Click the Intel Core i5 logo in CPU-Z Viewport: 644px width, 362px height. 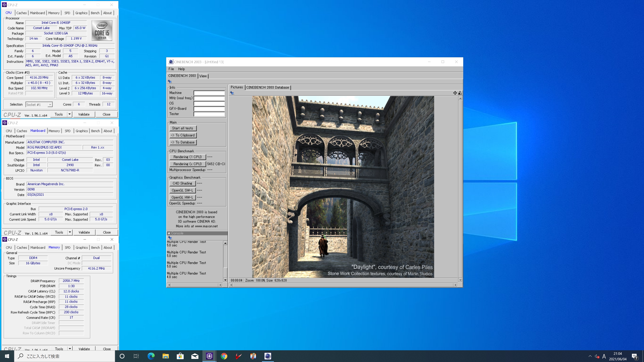[x=102, y=31]
